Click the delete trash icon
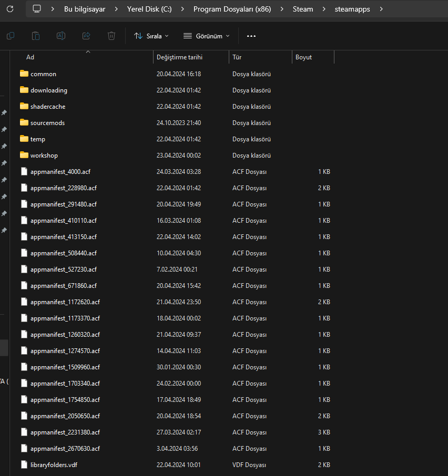 click(x=111, y=36)
